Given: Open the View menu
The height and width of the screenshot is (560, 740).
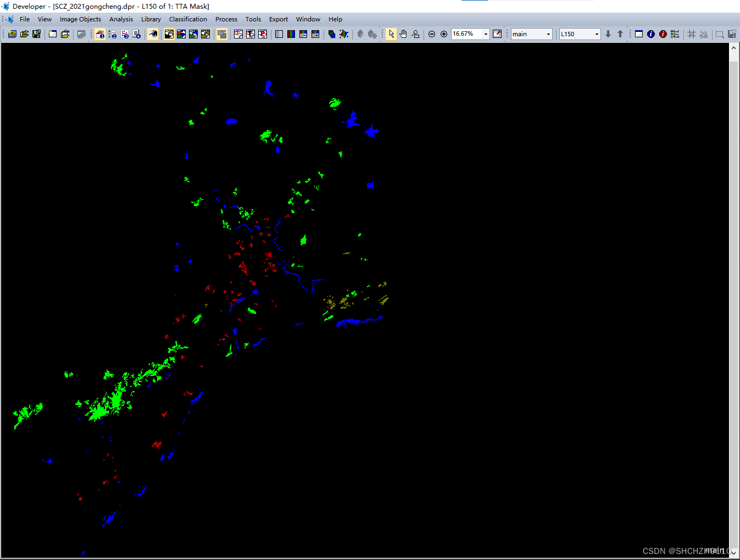Looking at the screenshot, I should (44, 19).
